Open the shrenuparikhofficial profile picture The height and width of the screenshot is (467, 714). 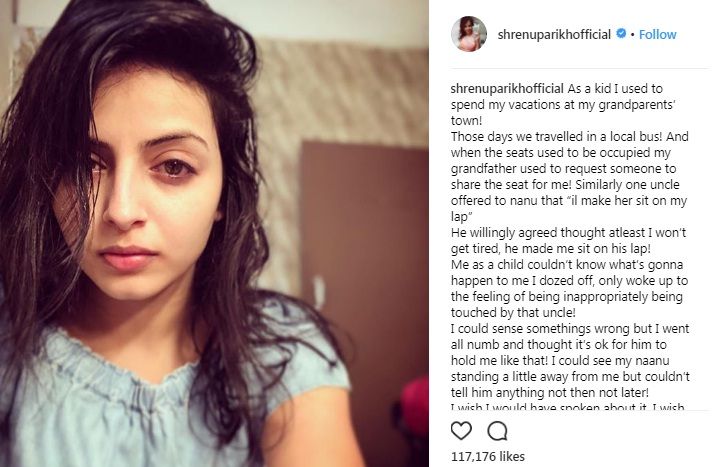tap(469, 34)
